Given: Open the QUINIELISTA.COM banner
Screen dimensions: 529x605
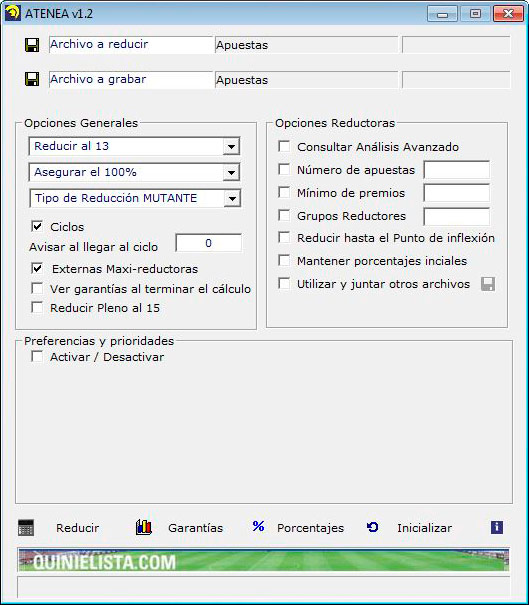Looking at the screenshot, I should coord(264,560).
